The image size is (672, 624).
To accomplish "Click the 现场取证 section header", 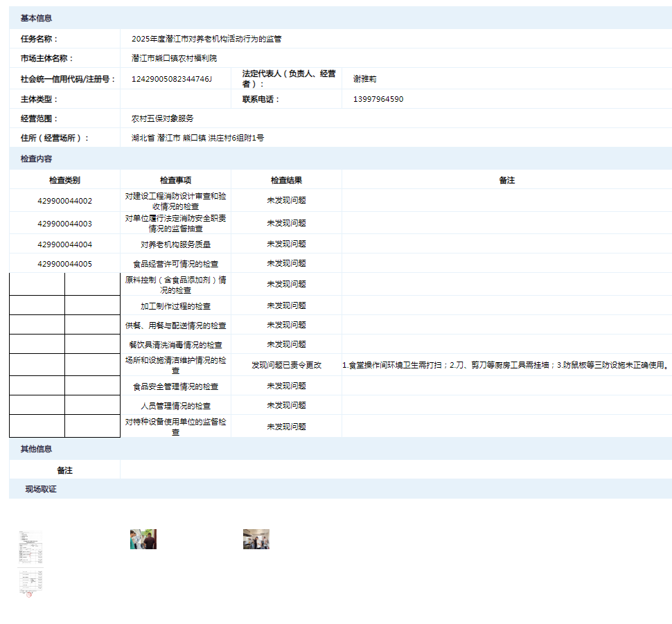I will [41, 489].
